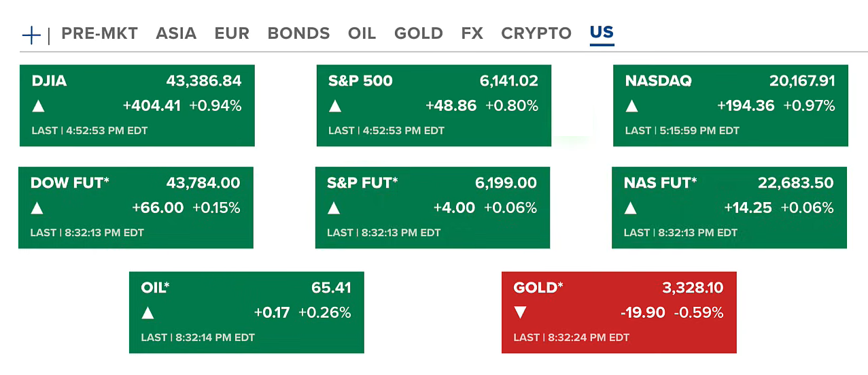This screenshot has height=375, width=868.
Task: Click the DOW FUT up triangle
Action: click(37, 208)
